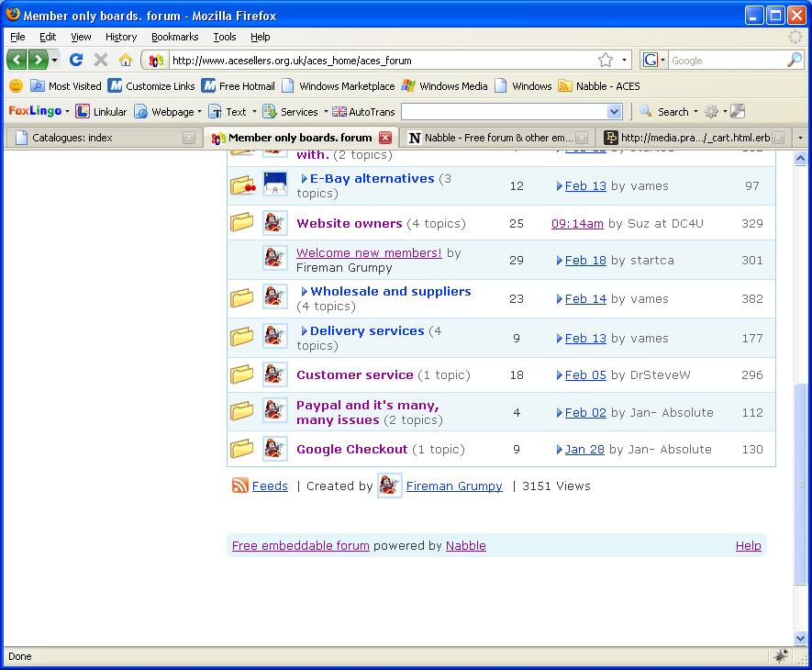Click the vertical scrollbar down arrow
Screen dimensions: 812x670
[801, 638]
